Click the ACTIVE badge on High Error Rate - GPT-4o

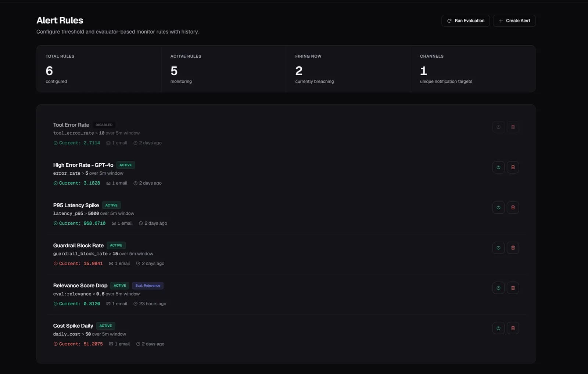(126, 165)
